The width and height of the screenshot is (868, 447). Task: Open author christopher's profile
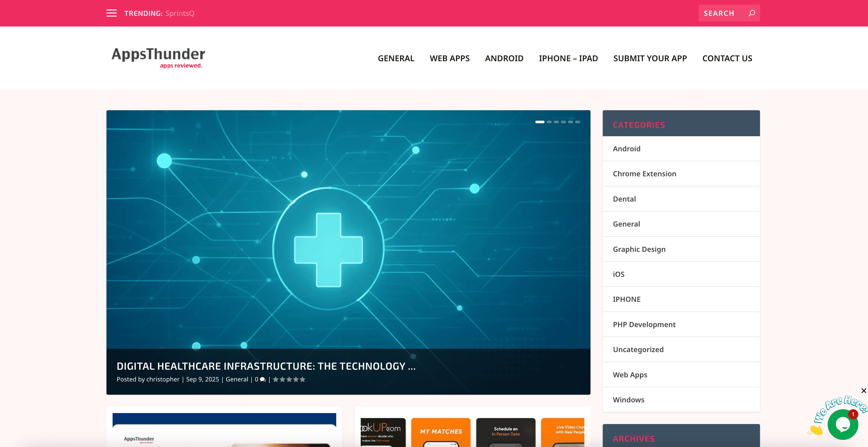163,379
